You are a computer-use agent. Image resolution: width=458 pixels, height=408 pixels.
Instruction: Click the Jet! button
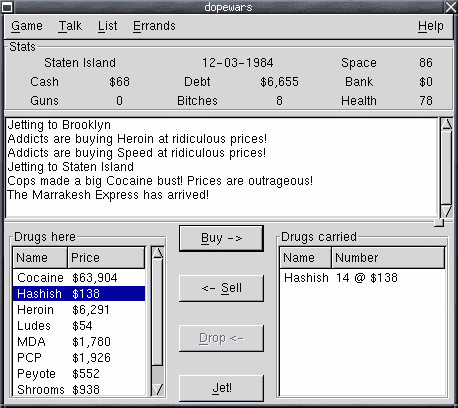click(x=221, y=388)
